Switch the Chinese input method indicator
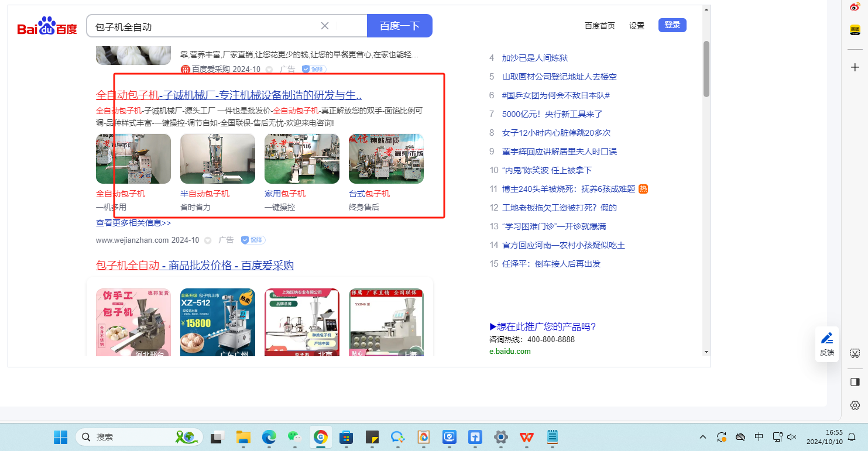This screenshot has height=451, width=868. click(x=759, y=437)
